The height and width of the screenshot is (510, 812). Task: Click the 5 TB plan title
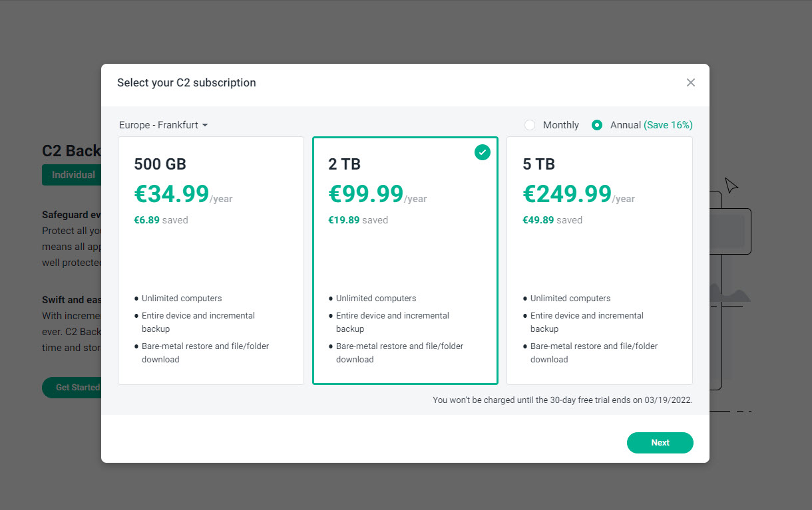tap(539, 164)
